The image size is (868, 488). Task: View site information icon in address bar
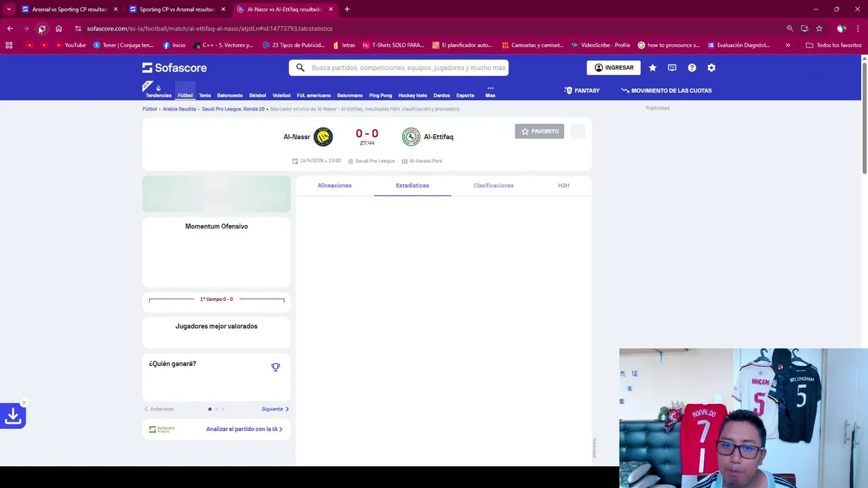pyautogui.click(x=78, y=28)
